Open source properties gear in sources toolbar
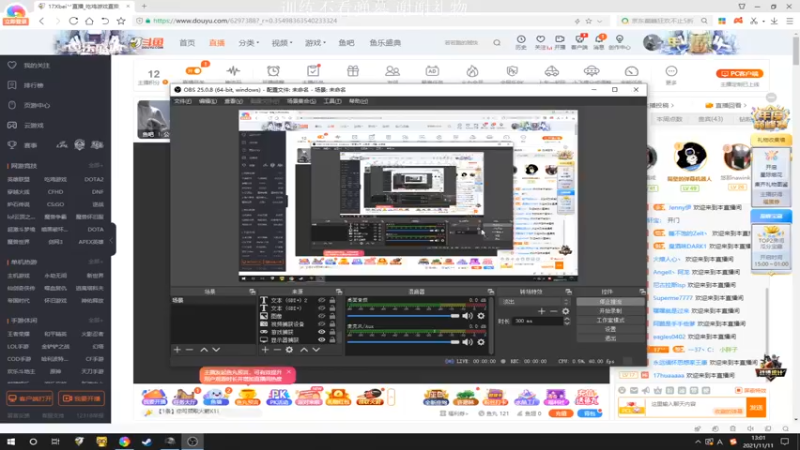 pyautogui.click(x=289, y=349)
